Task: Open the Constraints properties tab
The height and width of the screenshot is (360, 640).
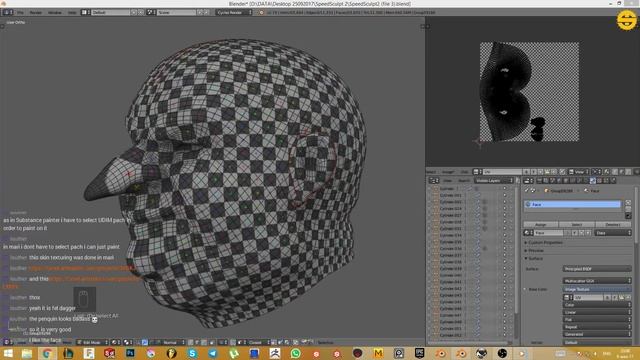Action: pyautogui.click(x=572, y=180)
